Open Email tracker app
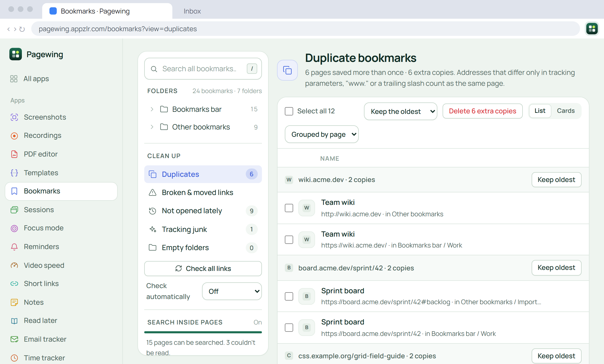The image size is (604, 364). coord(61,339)
